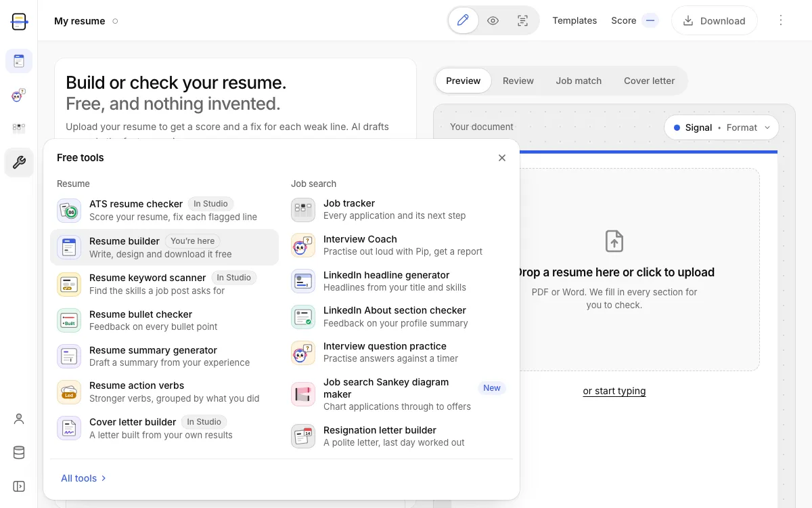Click 'In Studio' badge beside ATS resume checker
The image size is (812, 508).
click(210, 204)
